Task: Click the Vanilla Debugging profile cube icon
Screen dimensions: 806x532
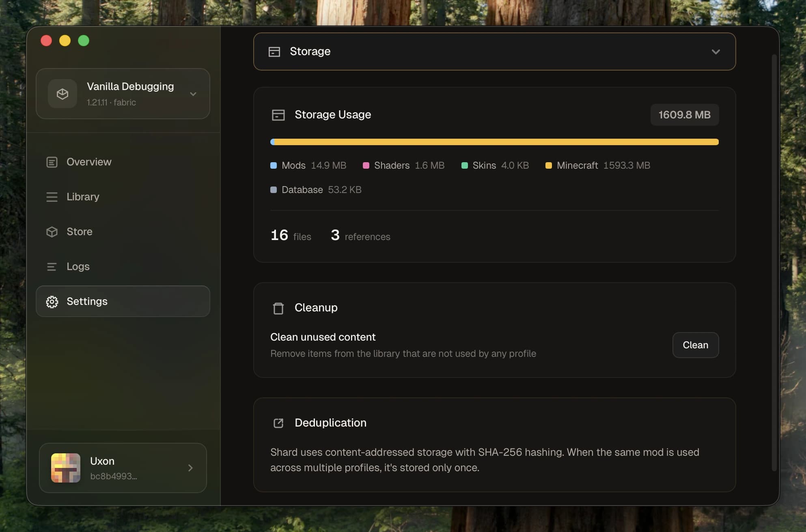Action: click(x=62, y=94)
